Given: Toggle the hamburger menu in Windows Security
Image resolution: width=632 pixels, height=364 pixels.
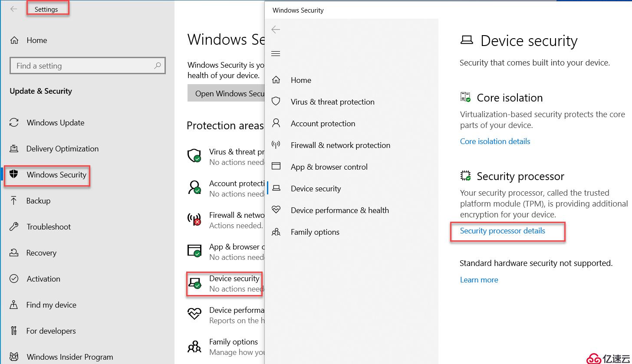Looking at the screenshot, I should [276, 54].
